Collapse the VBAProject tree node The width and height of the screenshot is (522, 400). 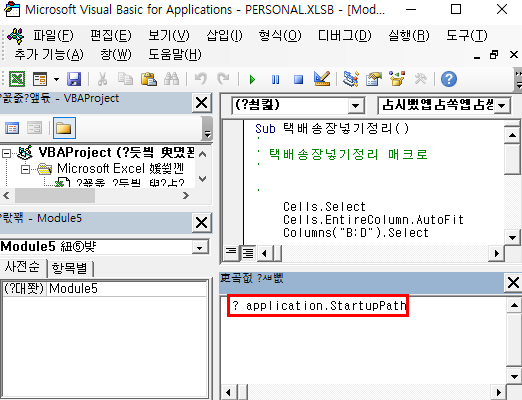(x=6, y=153)
